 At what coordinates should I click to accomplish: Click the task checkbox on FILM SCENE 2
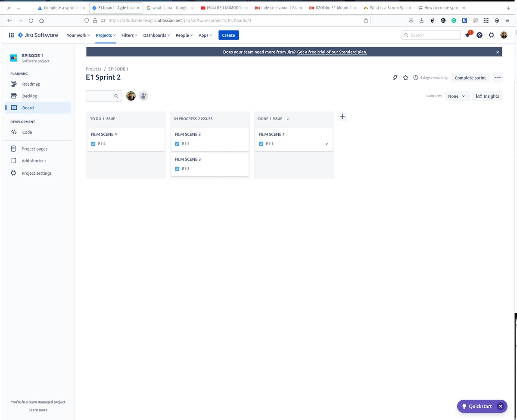pyautogui.click(x=177, y=143)
